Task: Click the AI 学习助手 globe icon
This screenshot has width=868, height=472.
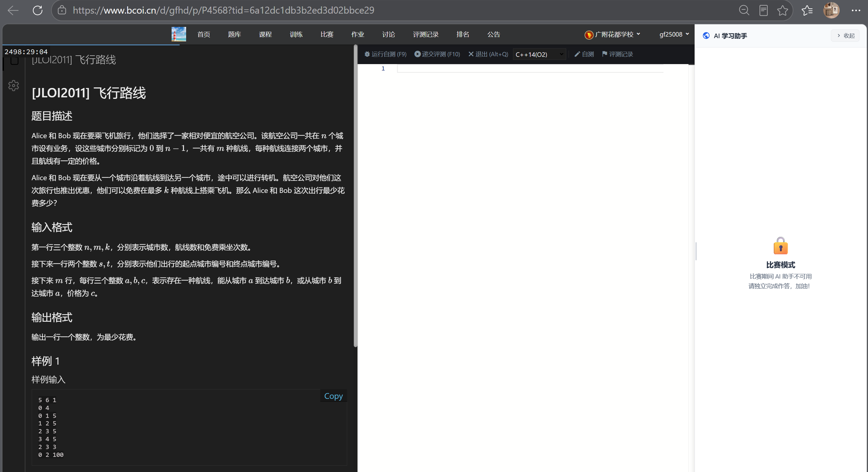Action: click(706, 35)
